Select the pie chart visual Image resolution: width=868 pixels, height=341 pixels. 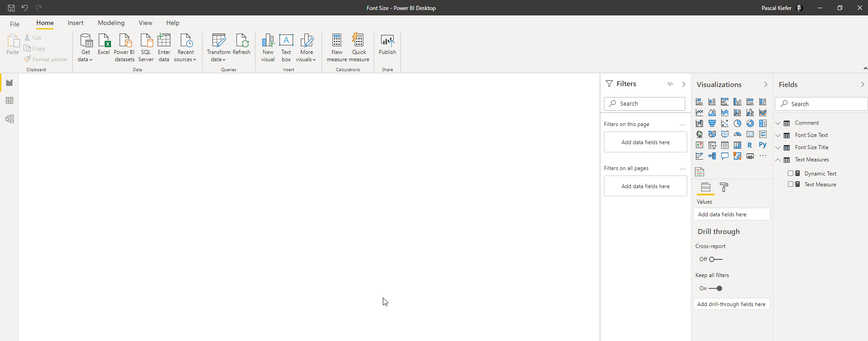(x=738, y=123)
